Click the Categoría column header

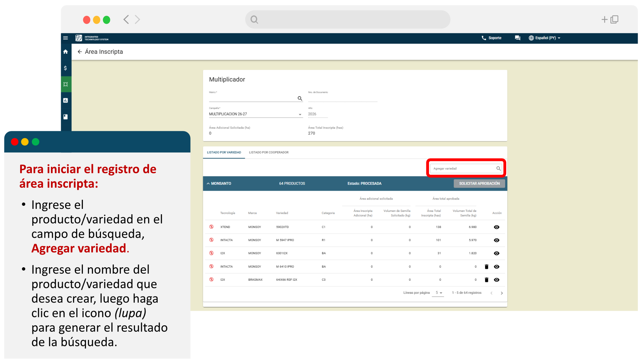point(328,213)
